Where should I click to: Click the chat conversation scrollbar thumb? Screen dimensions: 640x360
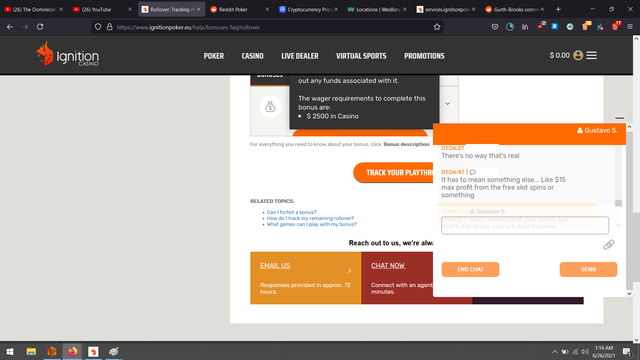pos(618,203)
